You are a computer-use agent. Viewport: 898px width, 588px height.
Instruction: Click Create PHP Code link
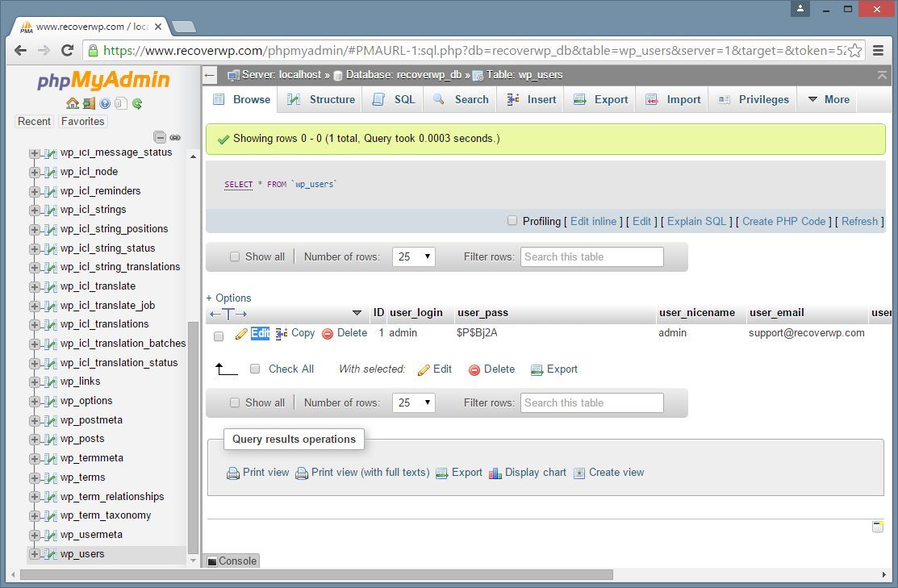click(x=784, y=222)
